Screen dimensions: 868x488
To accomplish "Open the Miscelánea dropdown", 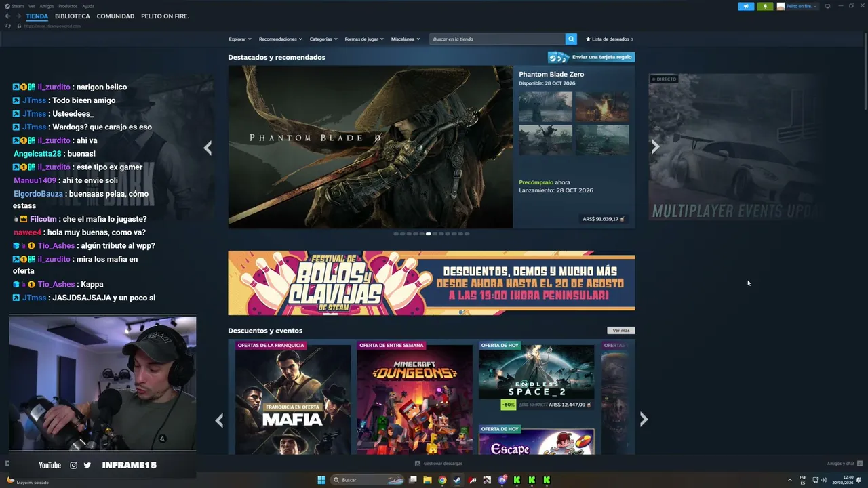I will click(x=405, y=39).
